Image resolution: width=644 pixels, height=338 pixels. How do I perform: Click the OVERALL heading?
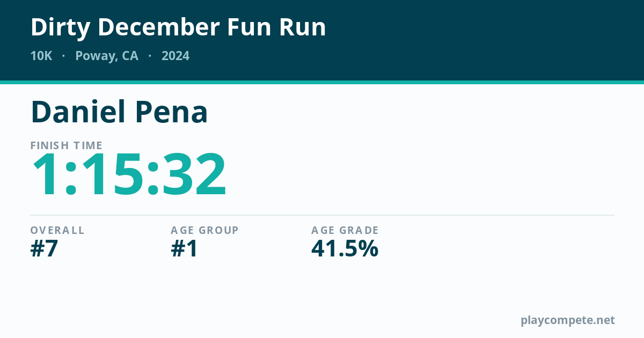pos(57,230)
